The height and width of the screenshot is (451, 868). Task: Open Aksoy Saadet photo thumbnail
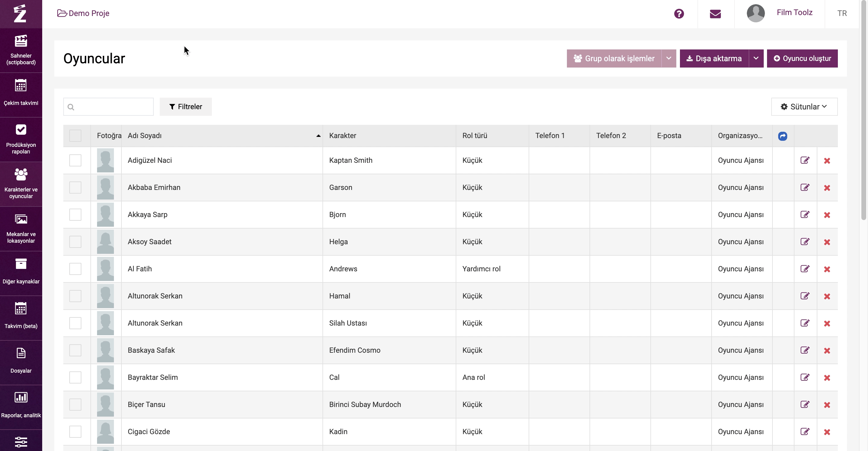point(105,242)
